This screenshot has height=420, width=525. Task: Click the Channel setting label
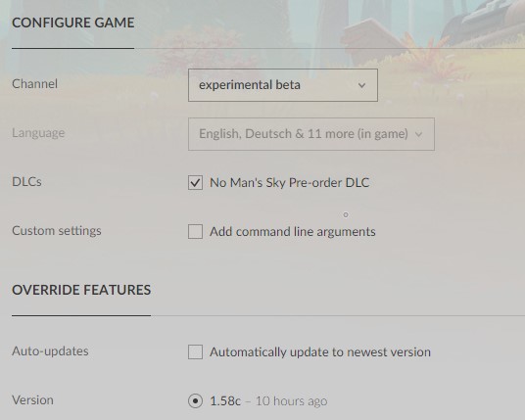[35, 83]
